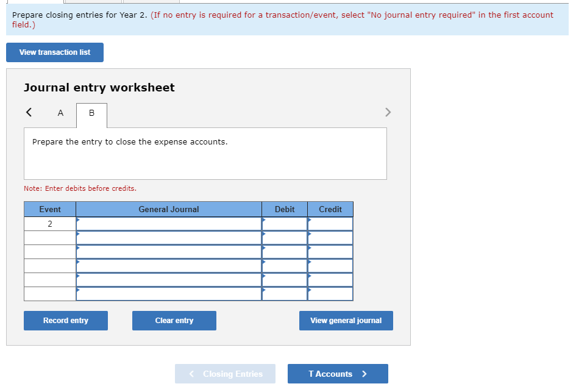
Task: Open the fourth row account selector
Action: pyautogui.click(x=168, y=266)
